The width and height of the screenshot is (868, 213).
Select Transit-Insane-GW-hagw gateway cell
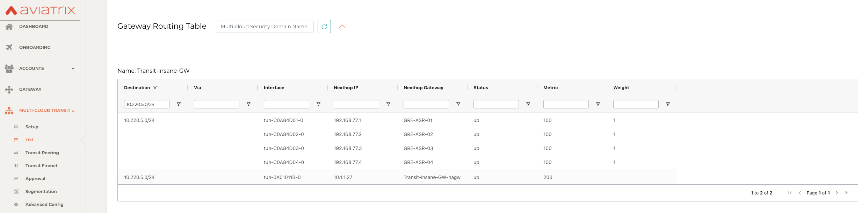point(432,177)
